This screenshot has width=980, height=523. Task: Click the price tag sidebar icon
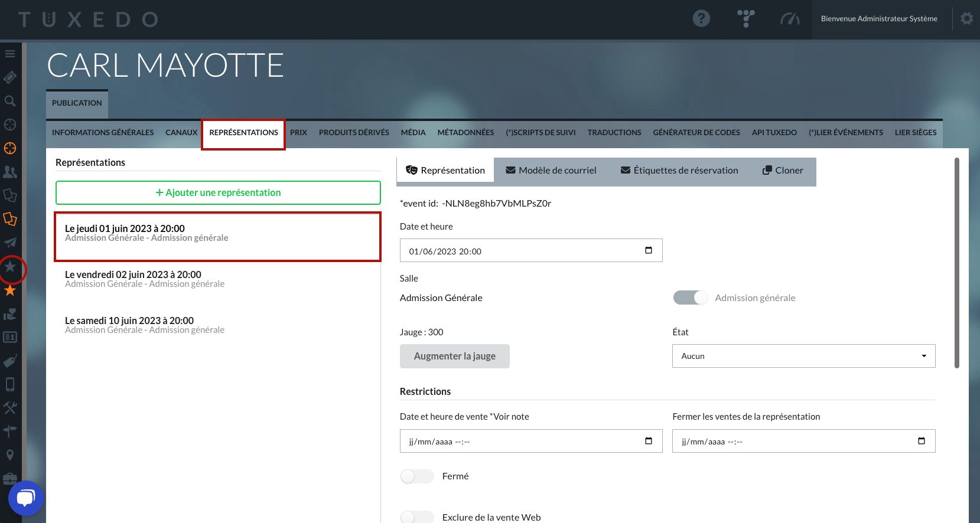click(10, 361)
